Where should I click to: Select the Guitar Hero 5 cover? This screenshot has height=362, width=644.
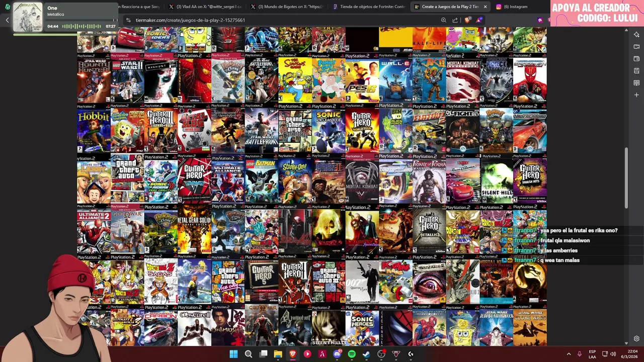pyautogui.click(x=261, y=280)
